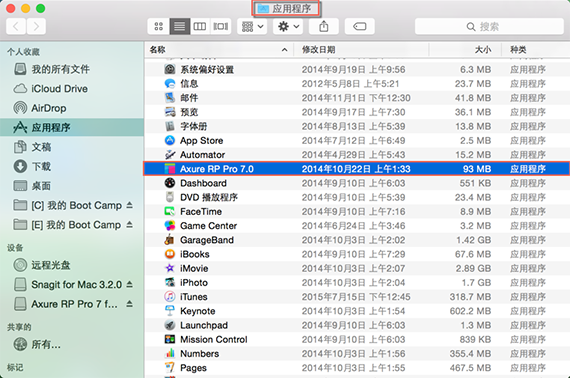Switch to column view
Viewport: 570px width, 378px height.
pyautogui.click(x=200, y=27)
